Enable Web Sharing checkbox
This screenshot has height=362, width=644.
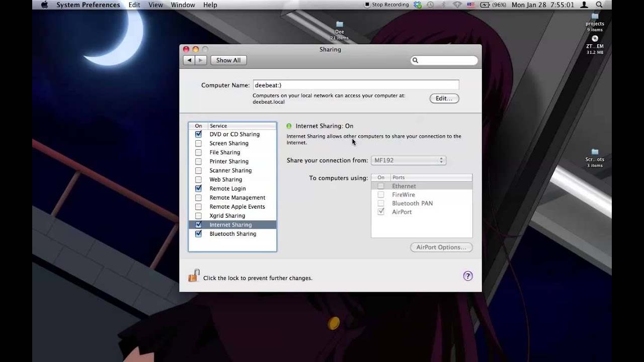tap(198, 179)
